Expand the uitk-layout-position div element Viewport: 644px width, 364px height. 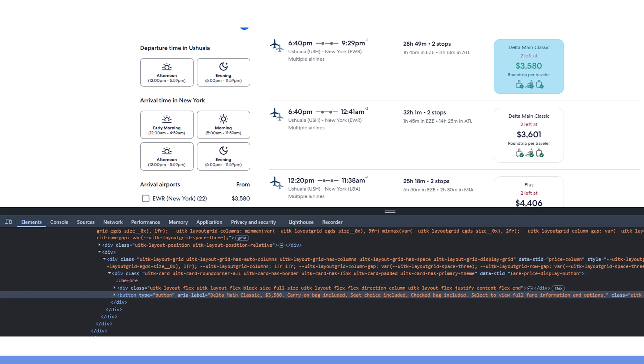tap(99, 245)
